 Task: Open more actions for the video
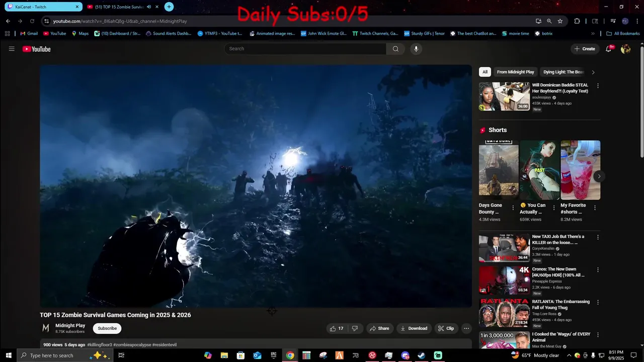[x=466, y=328]
